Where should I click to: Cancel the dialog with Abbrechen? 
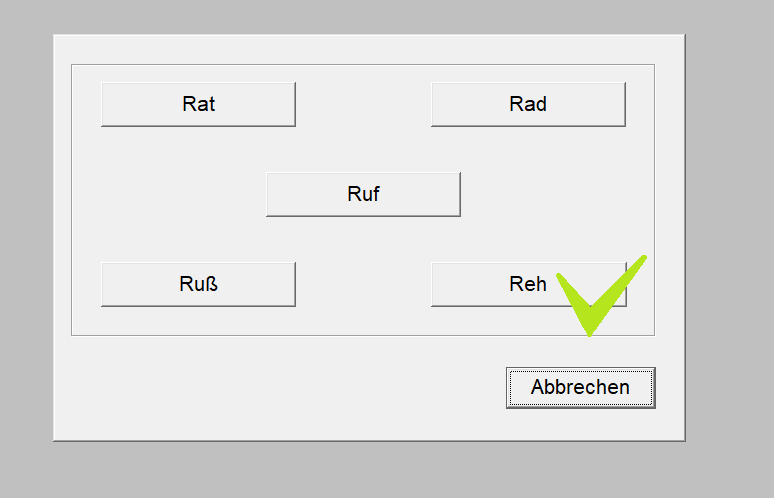click(x=580, y=387)
